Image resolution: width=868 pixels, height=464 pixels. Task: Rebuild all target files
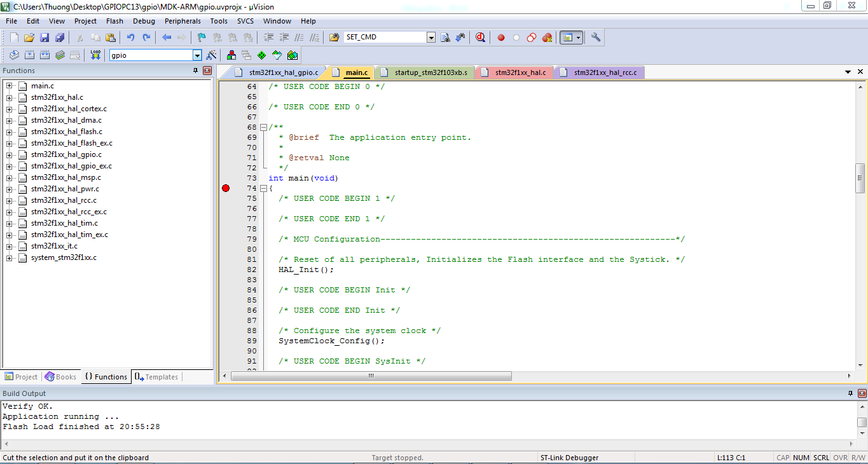45,55
